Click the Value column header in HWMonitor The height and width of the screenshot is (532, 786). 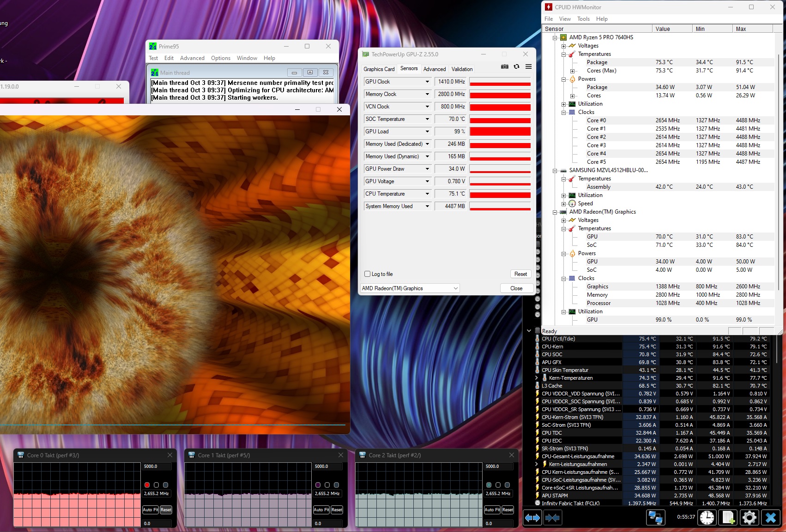click(x=672, y=29)
